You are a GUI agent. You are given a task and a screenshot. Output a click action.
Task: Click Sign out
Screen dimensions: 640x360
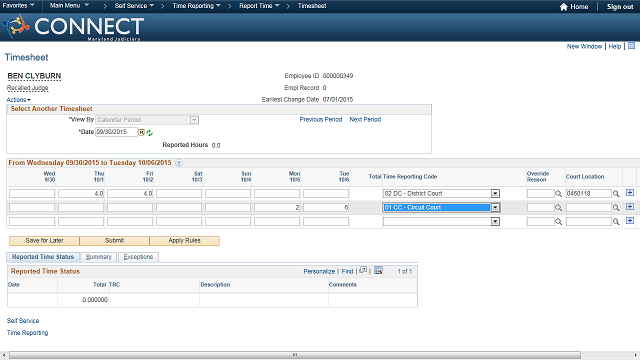tap(620, 7)
